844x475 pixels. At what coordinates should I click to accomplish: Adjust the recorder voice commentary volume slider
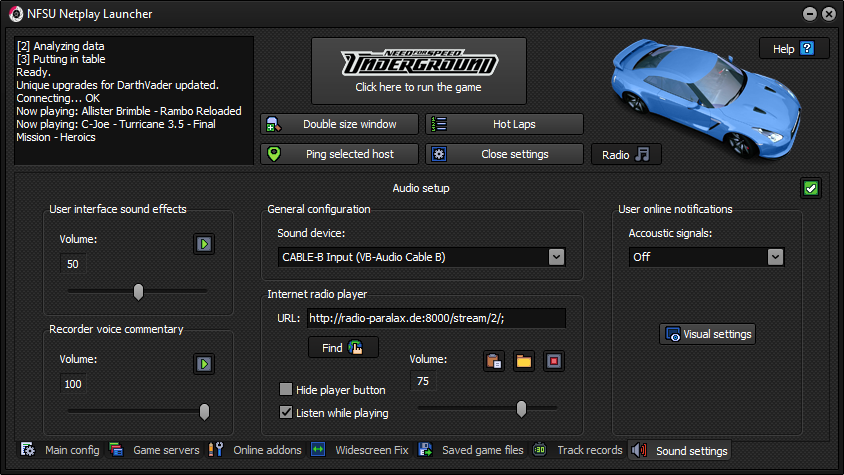tap(204, 411)
